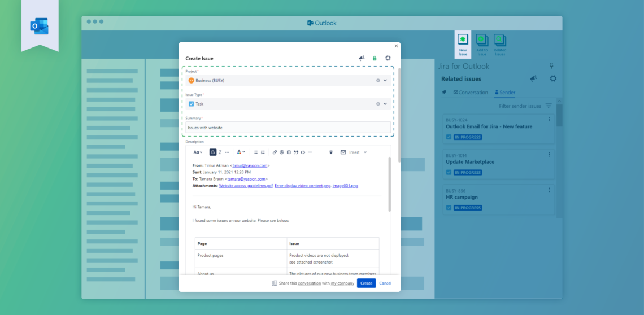Open the three-dot menu for BUSY-1014
644x315 pixels.
point(549,155)
